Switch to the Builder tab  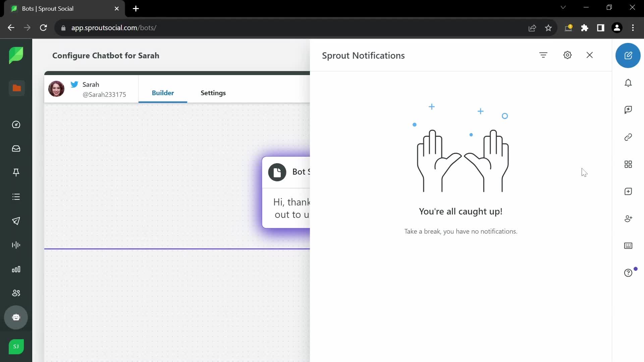click(163, 93)
